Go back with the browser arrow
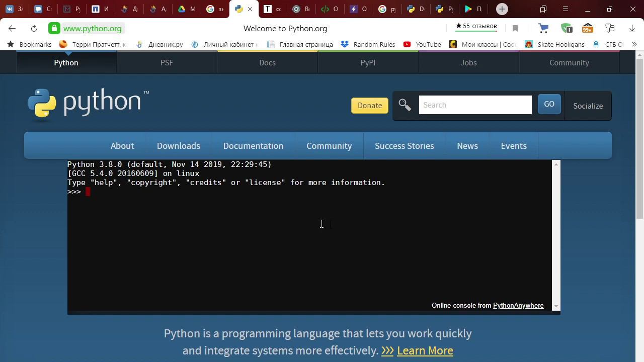Image resolution: width=644 pixels, height=362 pixels. point(12,29)
